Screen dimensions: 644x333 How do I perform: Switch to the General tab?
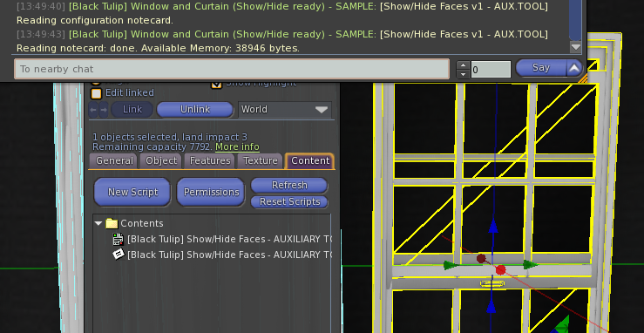114,160
